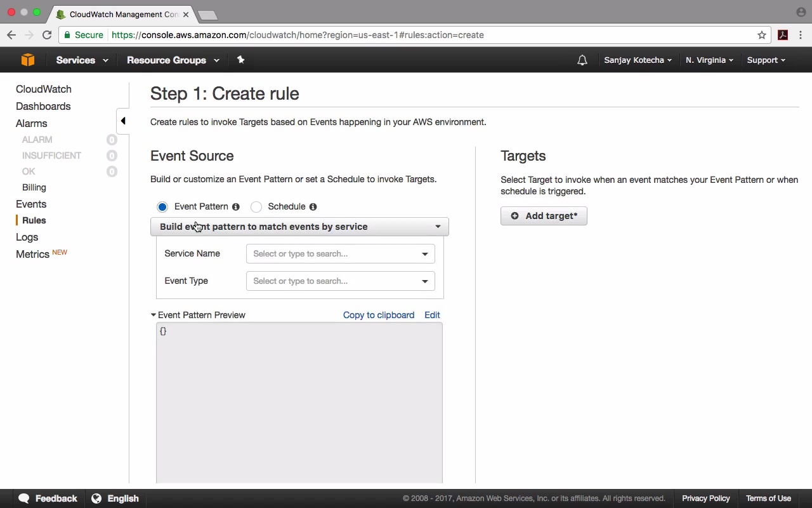The width and height of the screenshot is (812, 508).
Task: Open the Service Name dropdown
Action: coord(340,254)
